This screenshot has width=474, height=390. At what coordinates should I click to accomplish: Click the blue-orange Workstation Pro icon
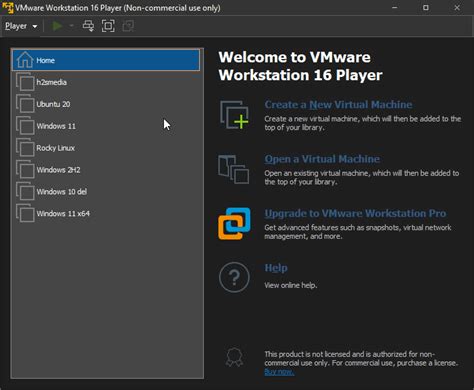click(x=234, y=223)
